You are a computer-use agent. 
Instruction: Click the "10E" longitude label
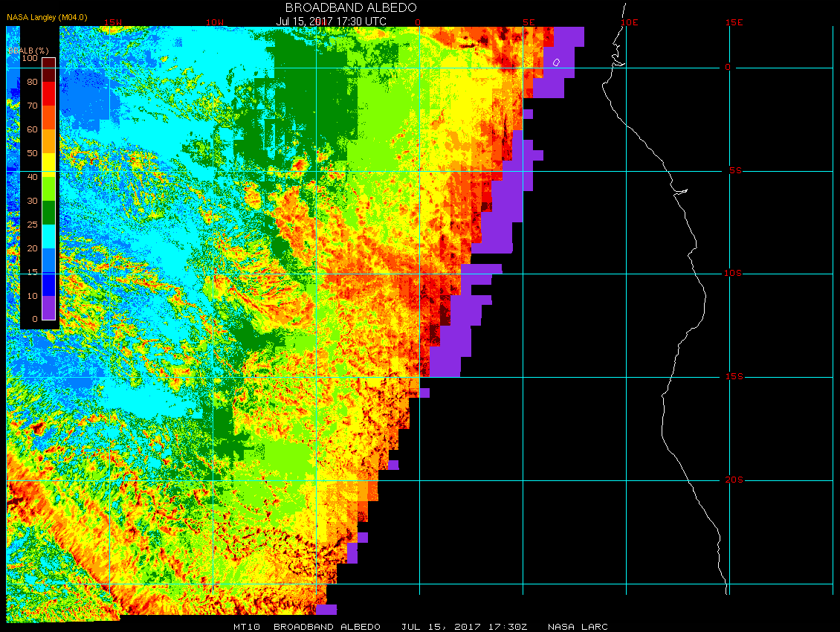(x=630, y=22)
